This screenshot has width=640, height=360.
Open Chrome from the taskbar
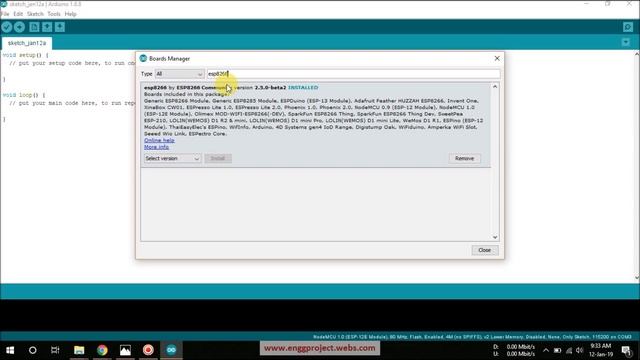click(x=102, y=350)
